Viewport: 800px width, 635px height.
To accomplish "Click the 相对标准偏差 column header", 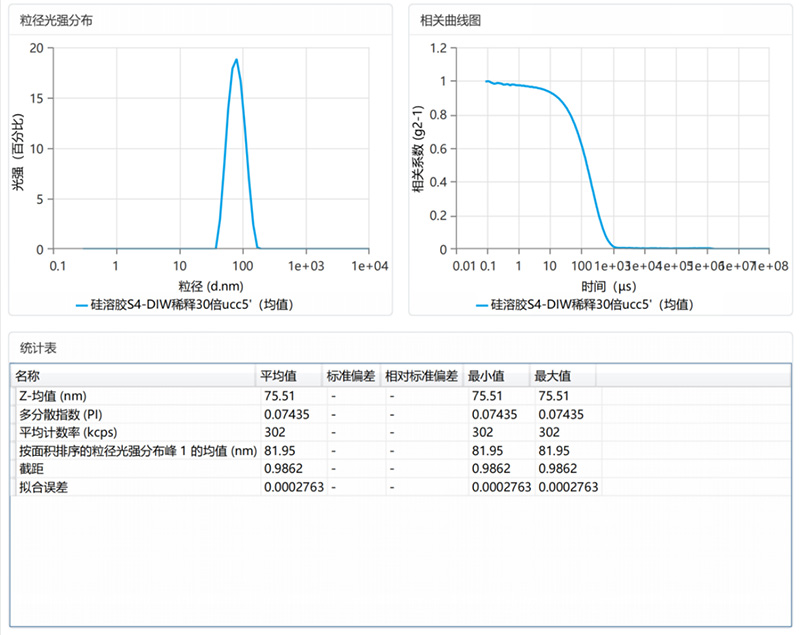I will click(421, 376).
